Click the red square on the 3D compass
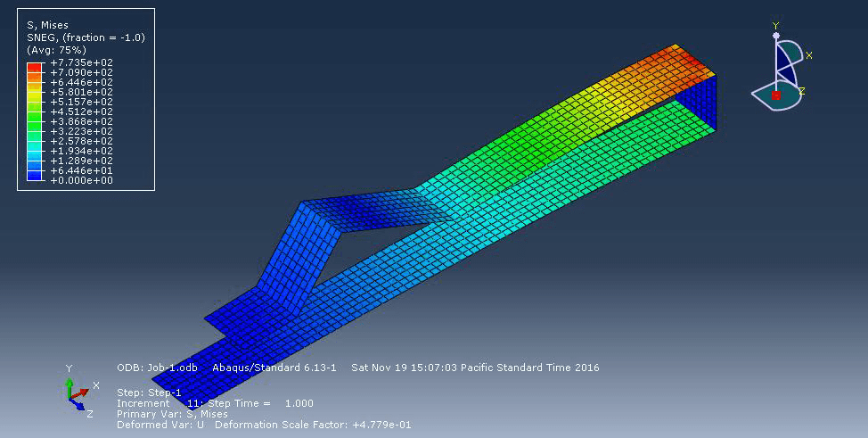Viewport: 868px width, 438px height. click(776, 95)
